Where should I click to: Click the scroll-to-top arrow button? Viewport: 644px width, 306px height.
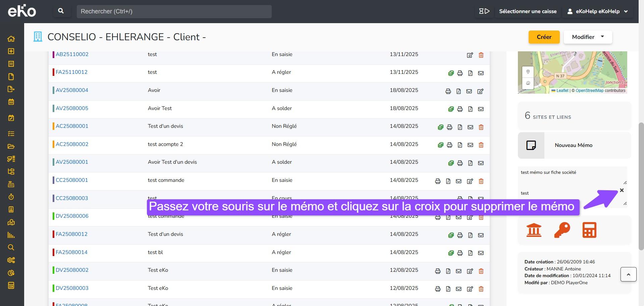(628, 274)
